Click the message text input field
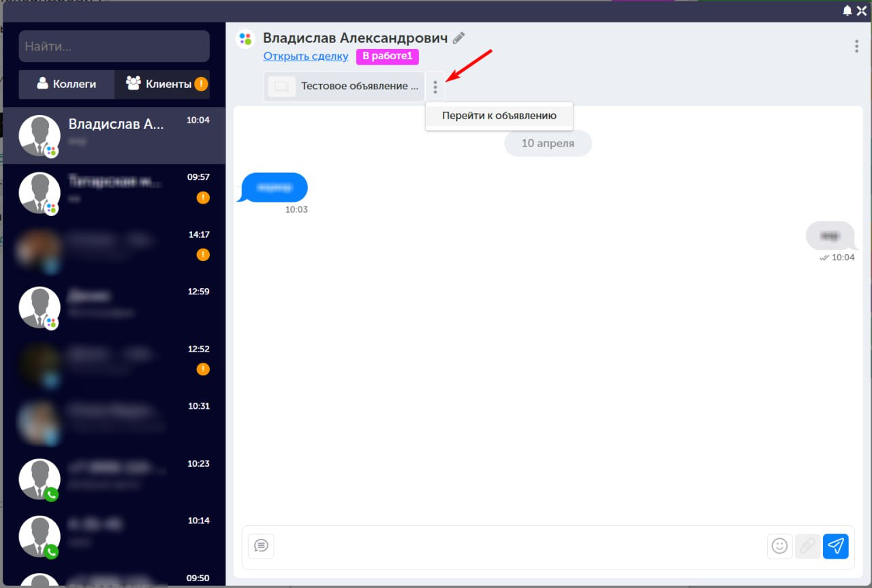Screen dimensions: 872x588 520,546
